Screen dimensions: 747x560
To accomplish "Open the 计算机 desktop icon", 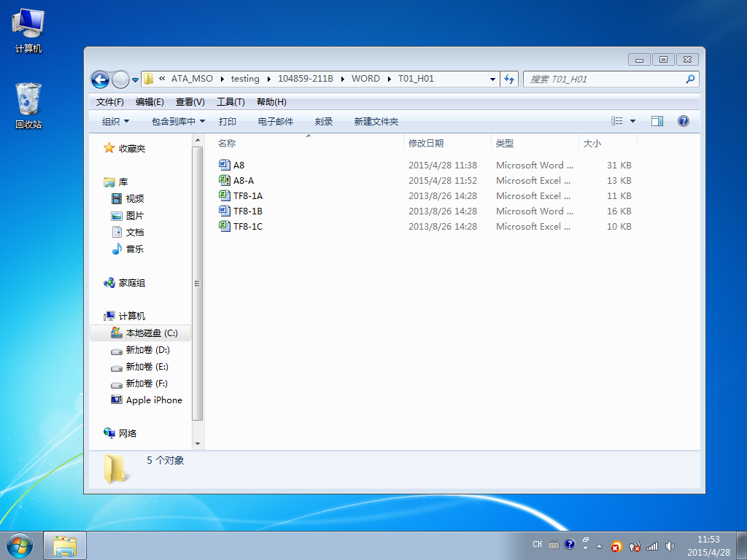I will pyautogui.click(x=28, y=31).
